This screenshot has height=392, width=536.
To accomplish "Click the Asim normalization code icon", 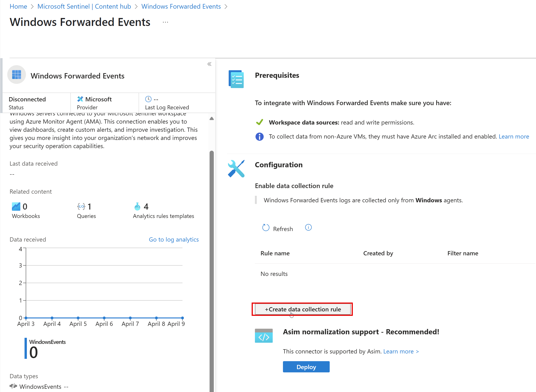I will tap(263, 336).
